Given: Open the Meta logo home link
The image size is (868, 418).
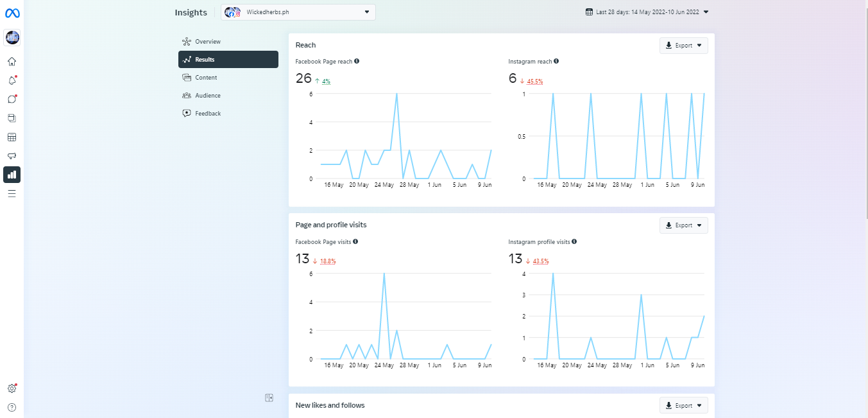Looking at the screenshot, I should point(12,13).
